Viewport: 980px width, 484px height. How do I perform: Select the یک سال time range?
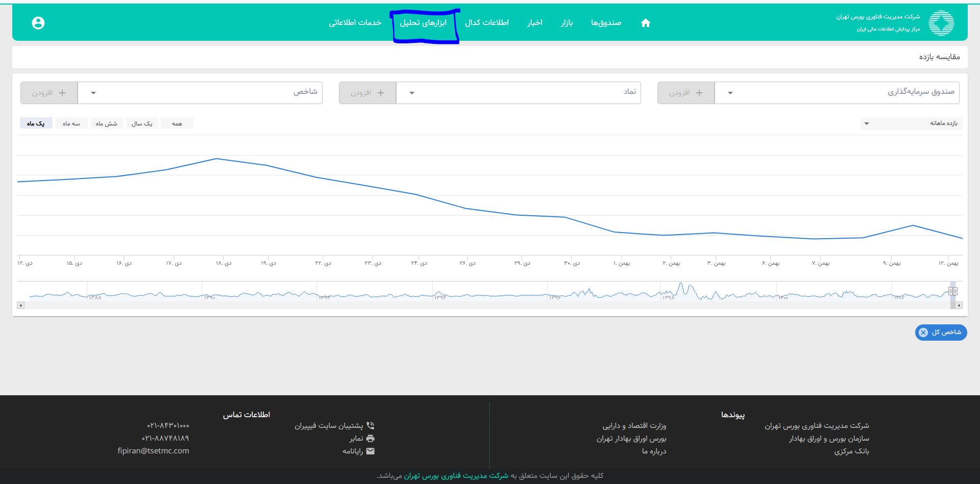(141, 123)
